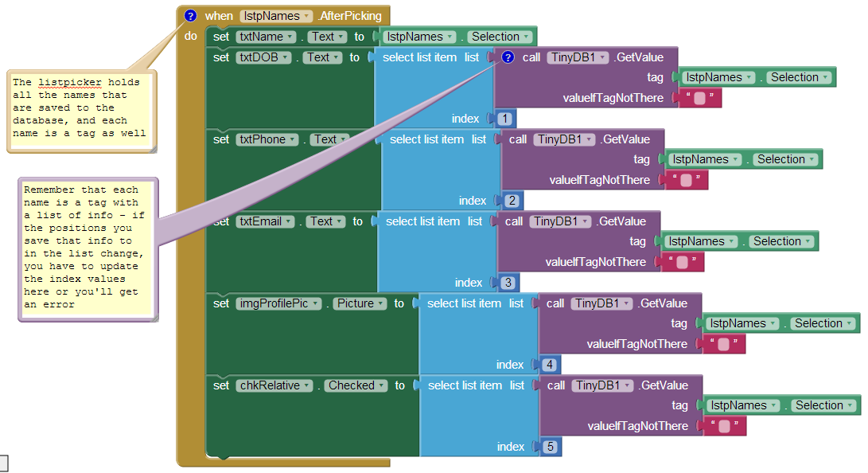Click the question mark icon on the first GetValue call
Image resolution: width=868 pixels, height=473 pixels.
pyautogui.click(x=507, y=57)
